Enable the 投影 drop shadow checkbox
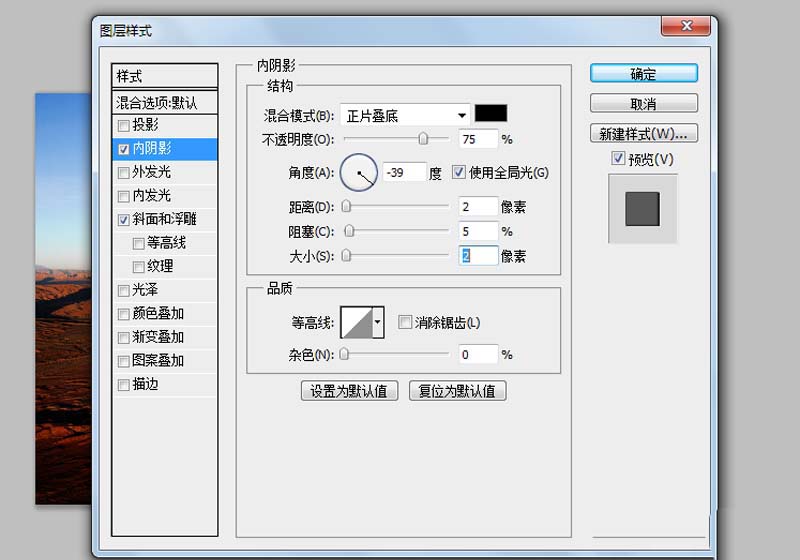800x560 pixels. tap(123, 125)
